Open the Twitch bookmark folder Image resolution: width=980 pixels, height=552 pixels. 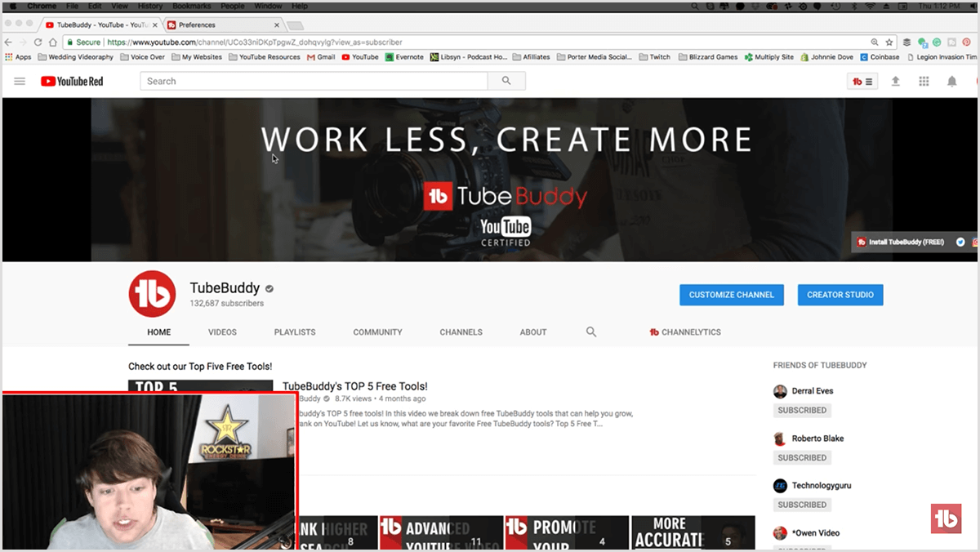pyautogui.click(x=654, y=57)
